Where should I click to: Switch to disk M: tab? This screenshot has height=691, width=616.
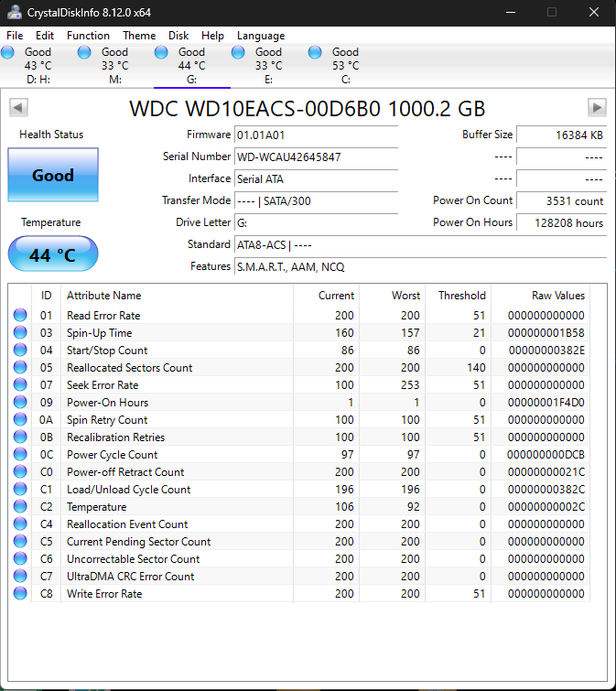coord(115,66)
